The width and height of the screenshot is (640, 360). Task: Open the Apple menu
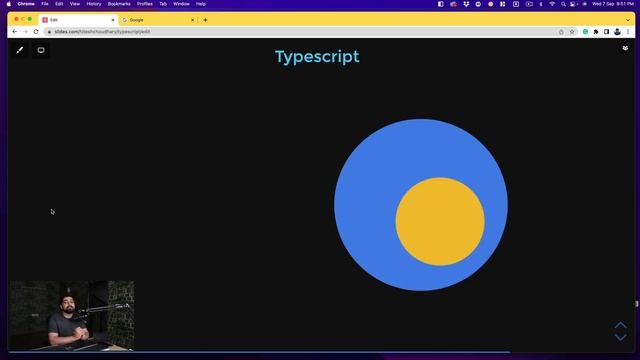click(x=9, y=4)
